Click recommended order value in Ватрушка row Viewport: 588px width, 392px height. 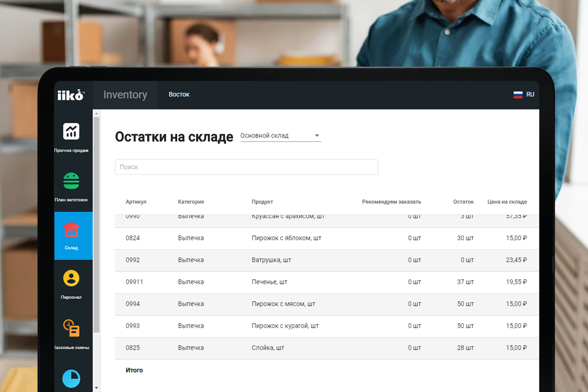(x=414, y=260)
